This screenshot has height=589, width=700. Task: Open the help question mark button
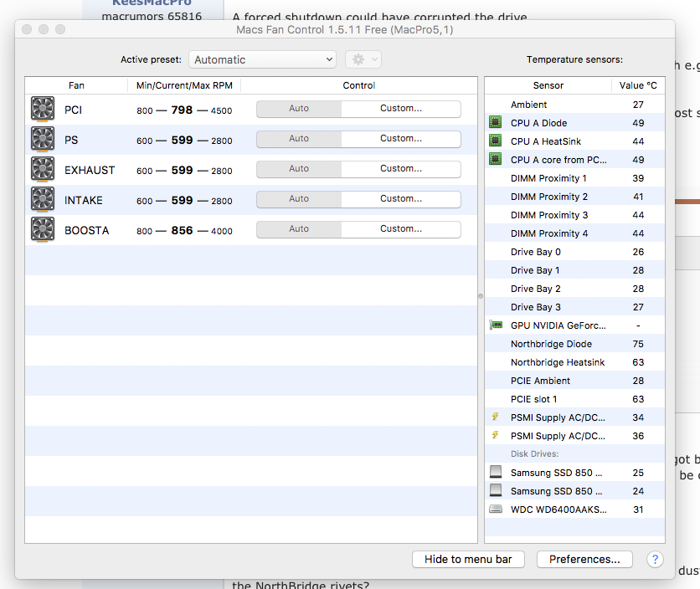point(655,559)
